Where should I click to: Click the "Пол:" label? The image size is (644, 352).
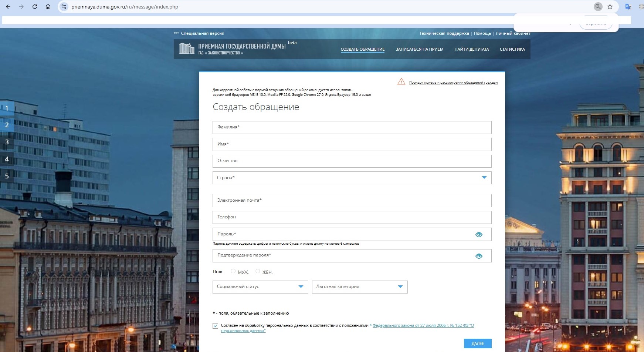click(217, 272)
